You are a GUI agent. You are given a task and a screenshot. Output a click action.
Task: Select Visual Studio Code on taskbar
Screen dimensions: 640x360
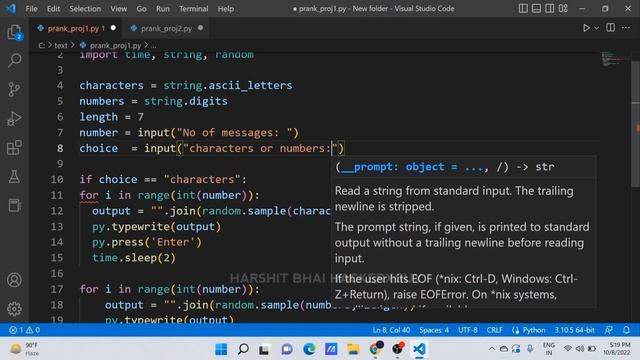click(419, 349)
